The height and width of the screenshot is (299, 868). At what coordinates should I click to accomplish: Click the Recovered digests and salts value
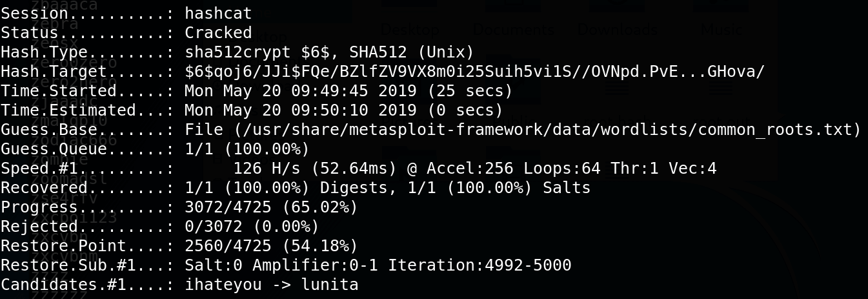pyautogui.click(x=387, y=188)
